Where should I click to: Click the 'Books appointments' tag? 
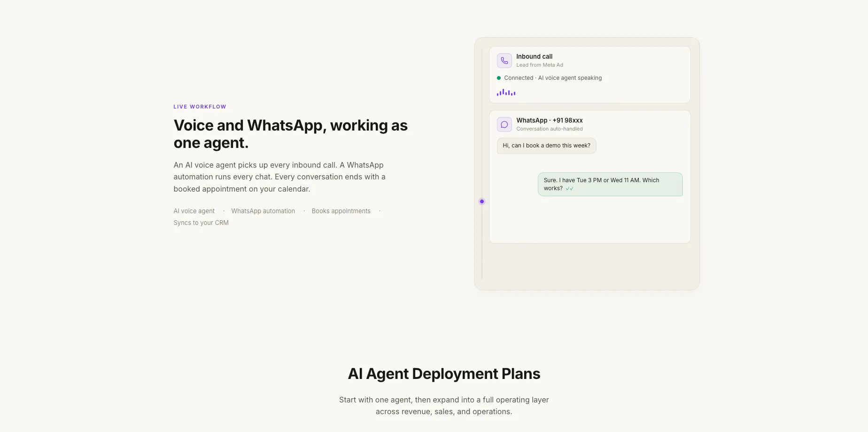click(x=341, y=211)
